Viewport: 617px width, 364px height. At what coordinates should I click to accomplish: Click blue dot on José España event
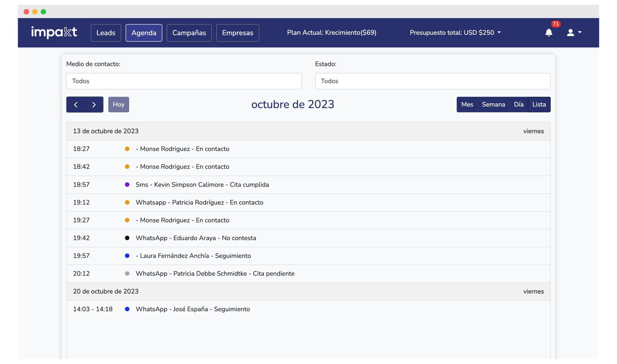(127, 309)
